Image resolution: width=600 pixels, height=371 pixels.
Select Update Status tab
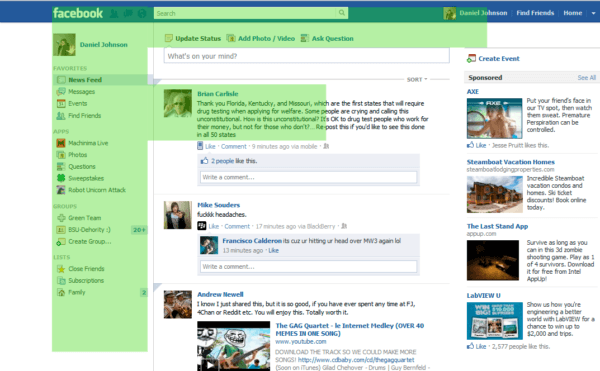point(193,38)
